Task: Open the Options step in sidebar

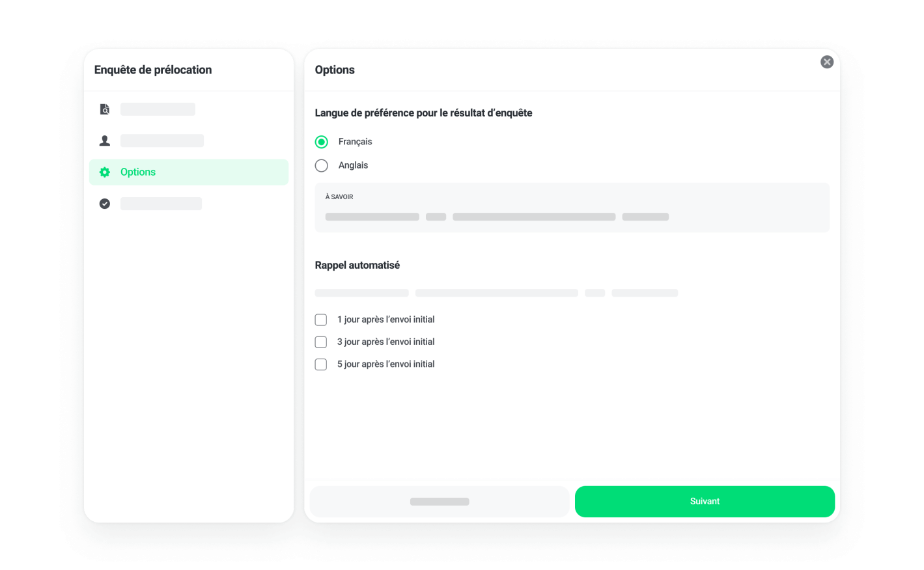Action: click(189, 172)
